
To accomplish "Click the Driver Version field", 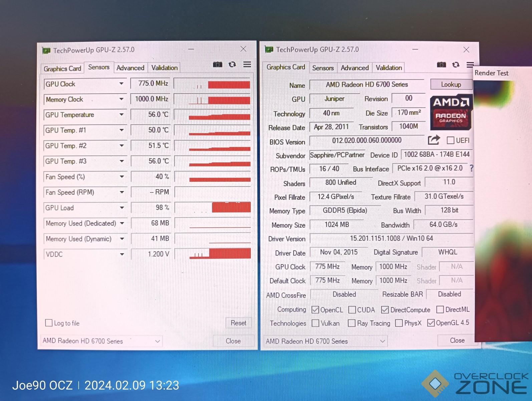I will tap(391, 238).
